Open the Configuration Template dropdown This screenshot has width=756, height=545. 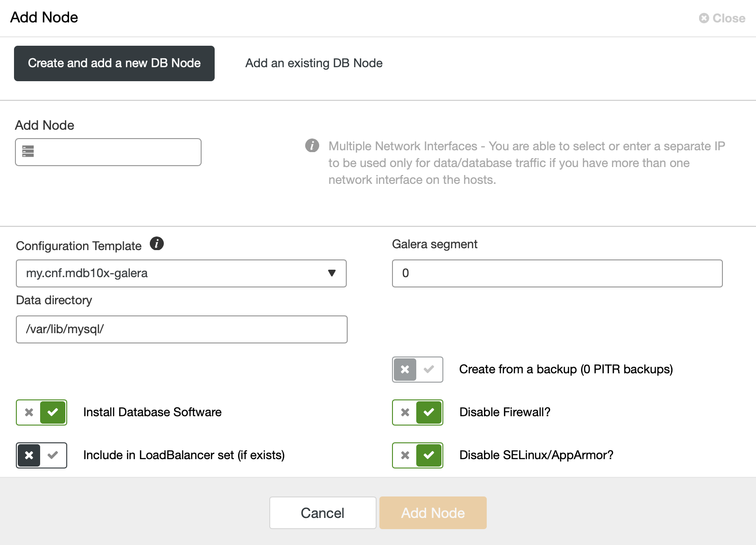pyautogui.click(x=181, y=273)
